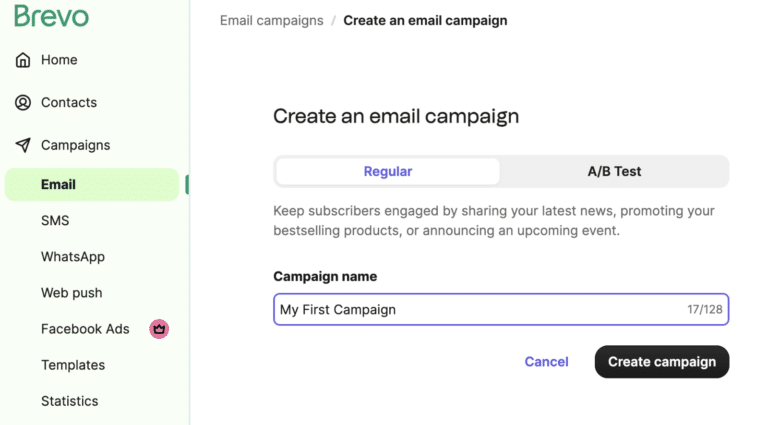Viewport: 768px width, 425px height.
Task: Open Facebook Ads section
Action: coord(85,329)
